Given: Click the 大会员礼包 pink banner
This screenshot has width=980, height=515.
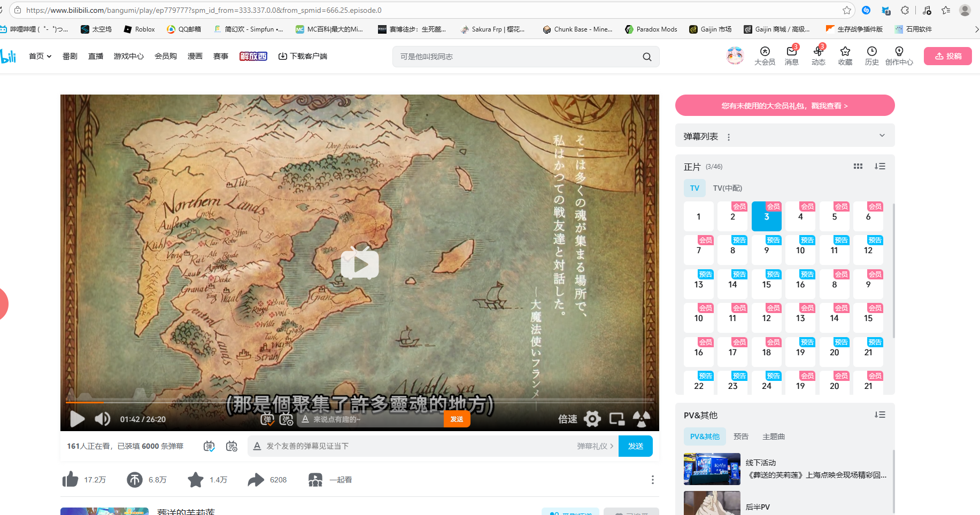Looking at the screenshot, I should [784, 106].
